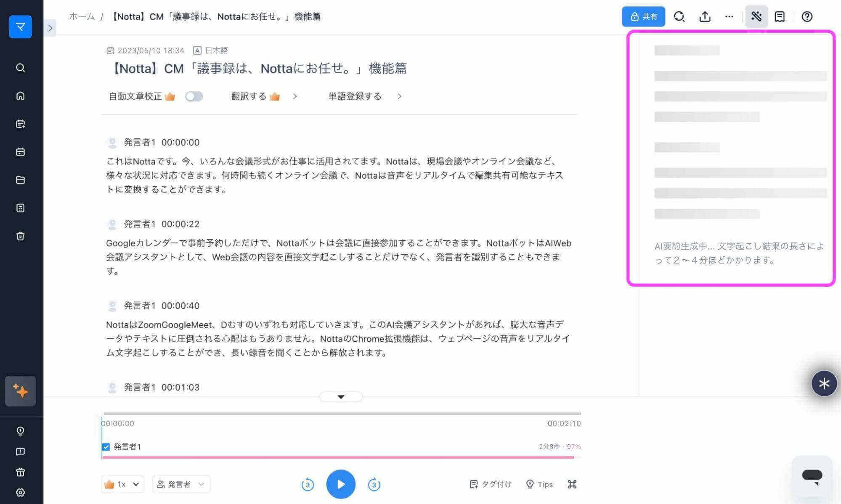The image size is (841, 504).
Task: Open the feedback message icon in the sidebar
Action: [20, 451]
